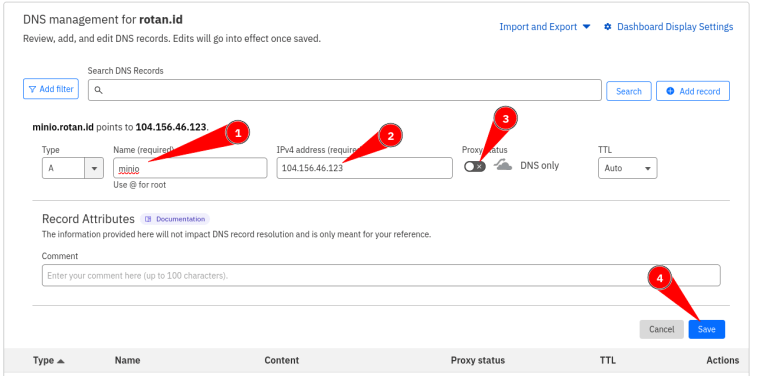
Task: Click the Content column header
Action: pos(282,360)
